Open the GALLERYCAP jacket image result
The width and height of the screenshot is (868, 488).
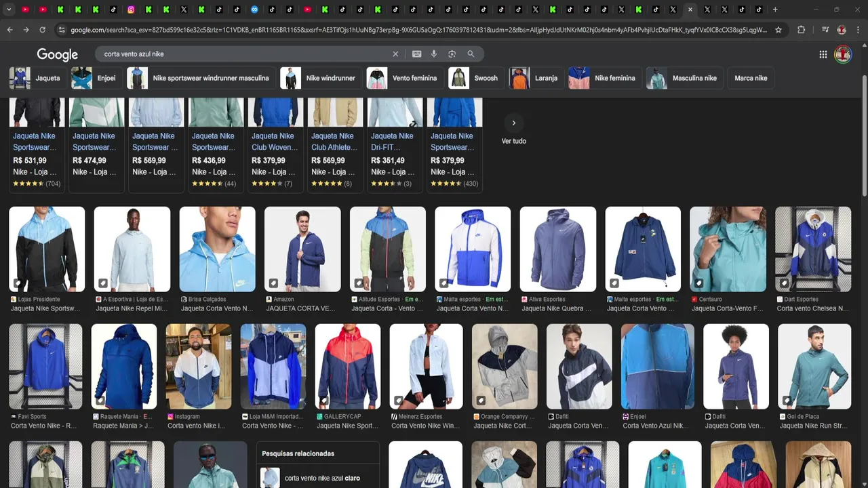pos(348,366)
